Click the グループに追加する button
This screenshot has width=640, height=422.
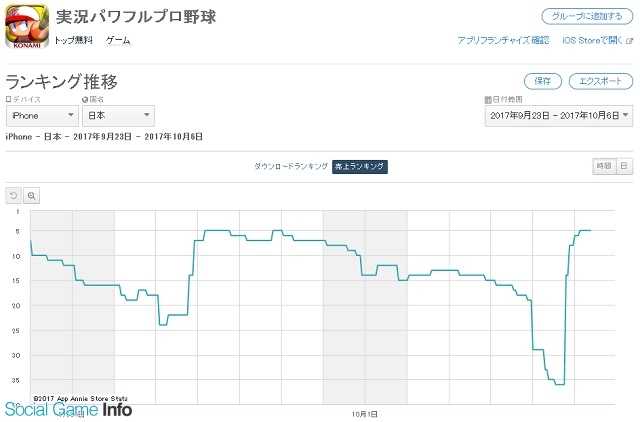pos(587,16)
